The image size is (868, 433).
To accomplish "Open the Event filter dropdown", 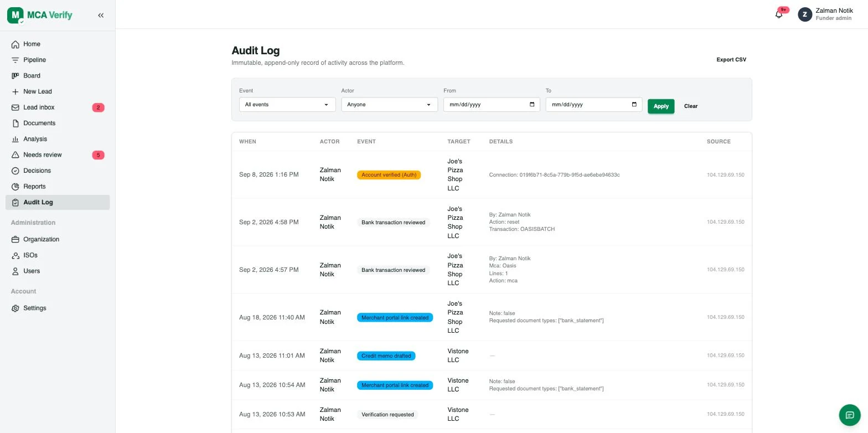I will (x=287, y=104).
